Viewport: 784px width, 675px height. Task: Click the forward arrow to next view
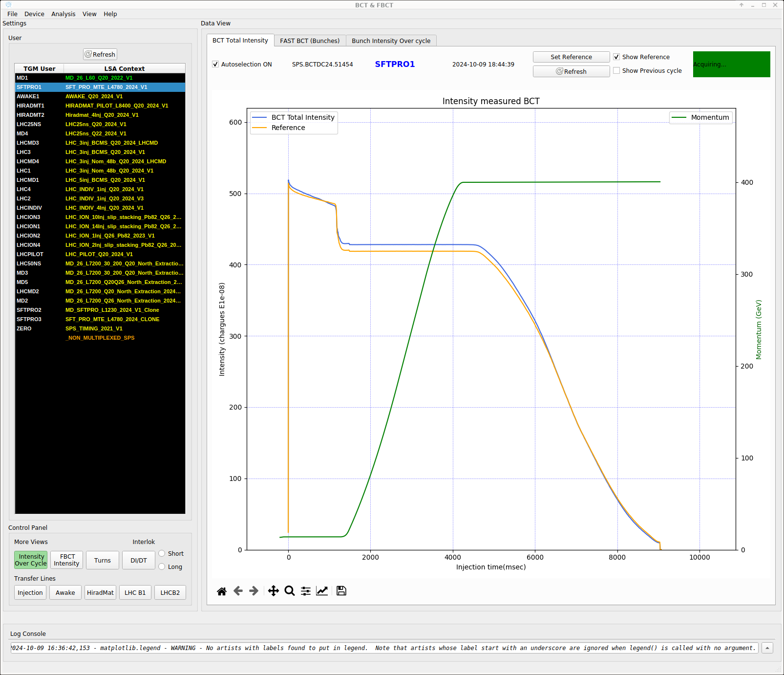point(254,591)
